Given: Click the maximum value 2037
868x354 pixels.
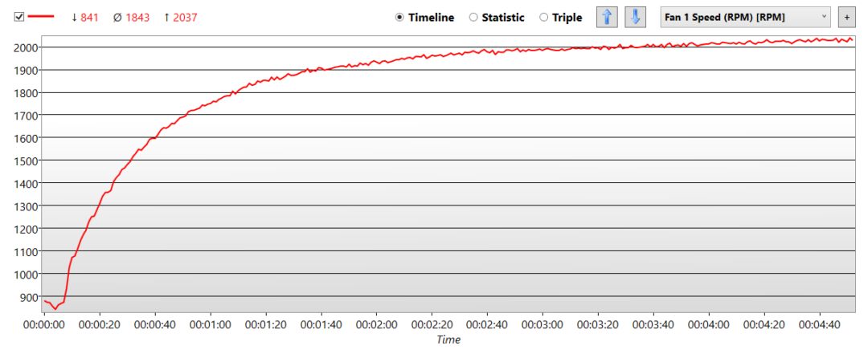Looking at the screenshot, I should (x=185, y=18).
